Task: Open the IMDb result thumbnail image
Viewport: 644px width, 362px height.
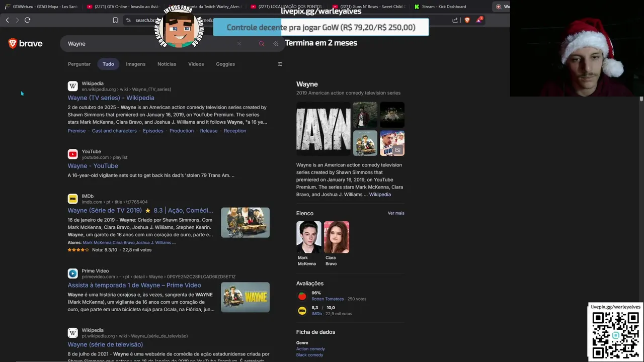Action: tap(245, 222)
